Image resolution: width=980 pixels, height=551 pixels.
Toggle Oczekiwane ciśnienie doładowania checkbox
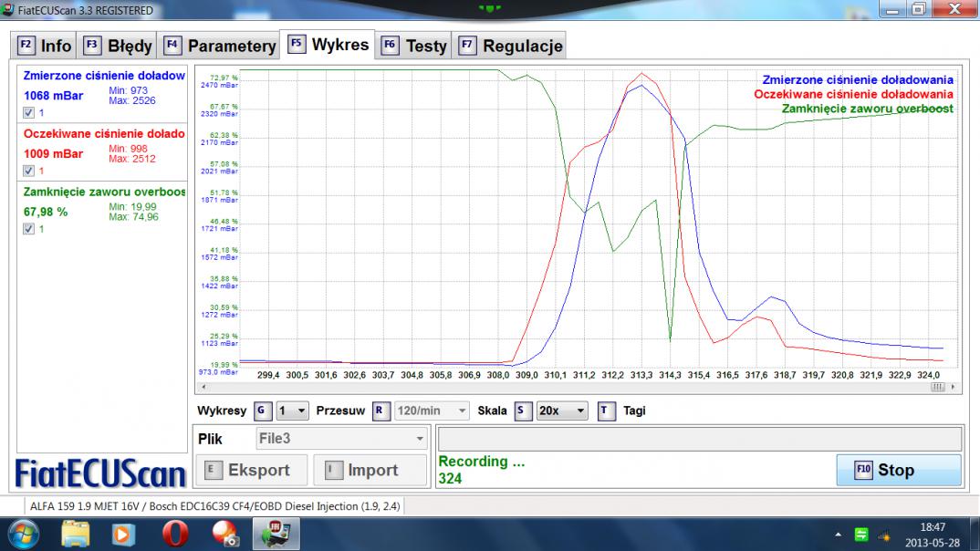[29, 171]
